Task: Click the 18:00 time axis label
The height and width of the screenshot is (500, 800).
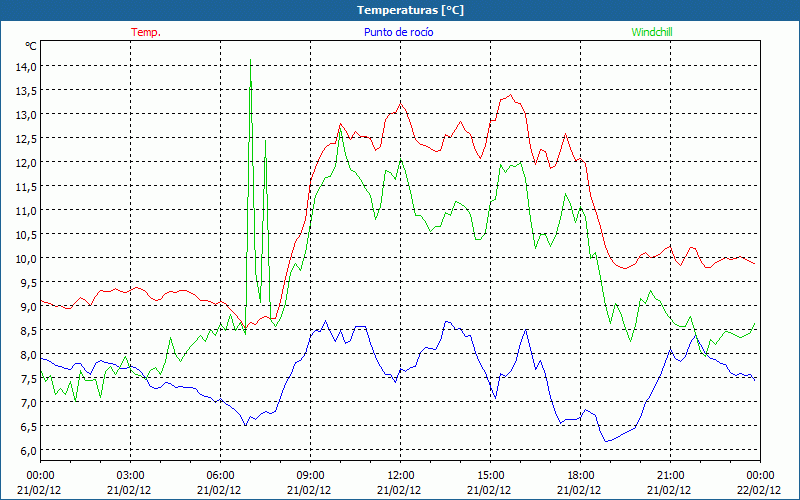Action: (580, 476)
